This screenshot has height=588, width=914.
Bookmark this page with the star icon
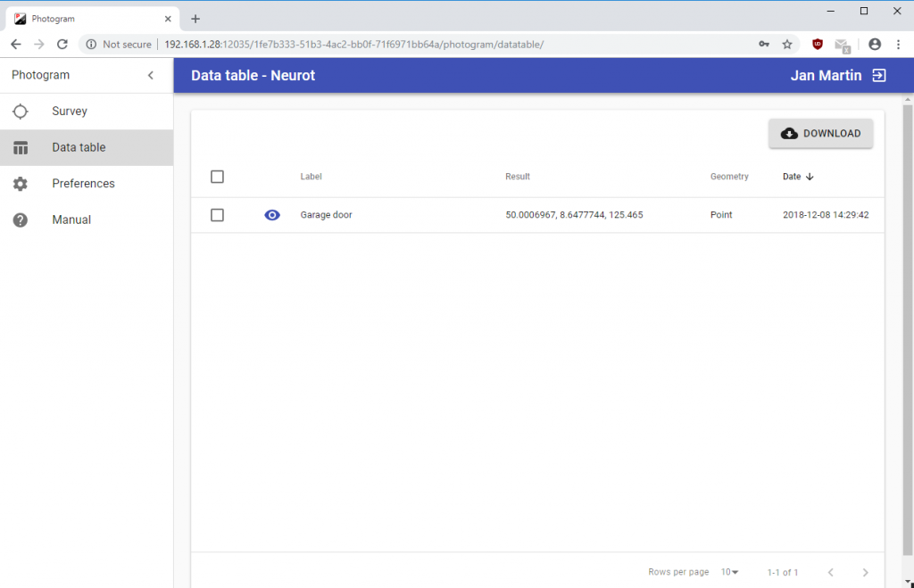pyautogui.click(x=787, y=44)
